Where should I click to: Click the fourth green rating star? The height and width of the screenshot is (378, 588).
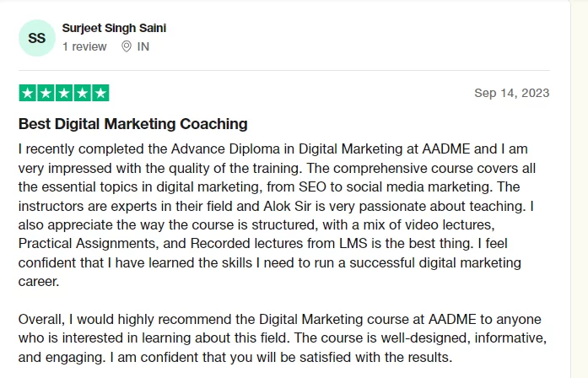point(82,93)
